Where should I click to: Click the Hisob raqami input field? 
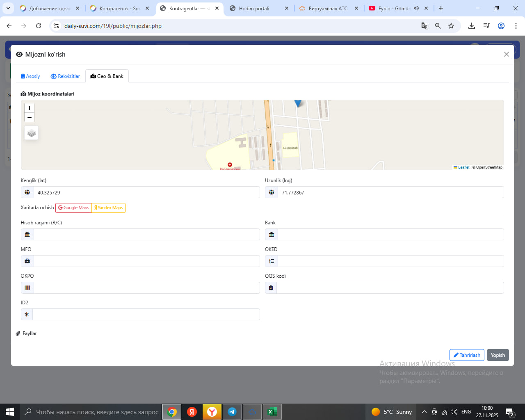146,235
